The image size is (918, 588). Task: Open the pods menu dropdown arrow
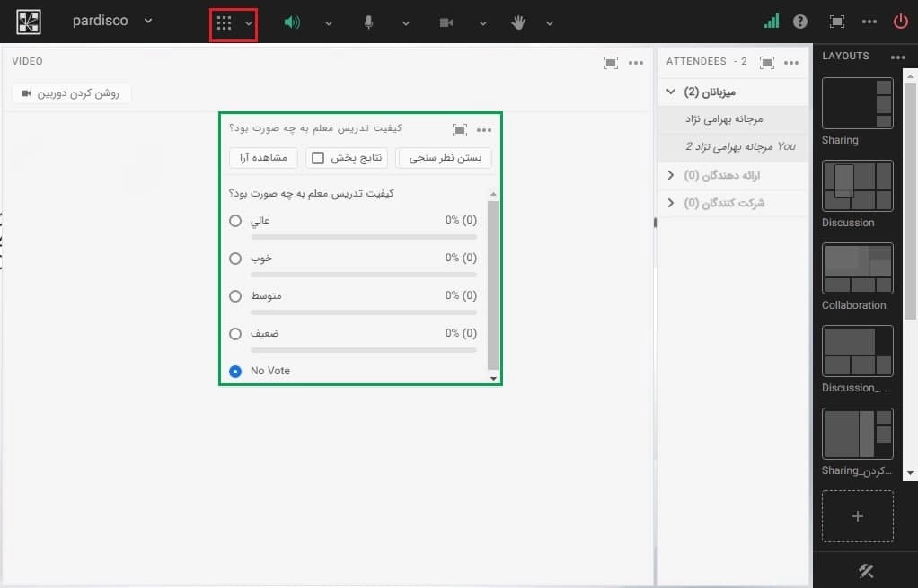249,23
